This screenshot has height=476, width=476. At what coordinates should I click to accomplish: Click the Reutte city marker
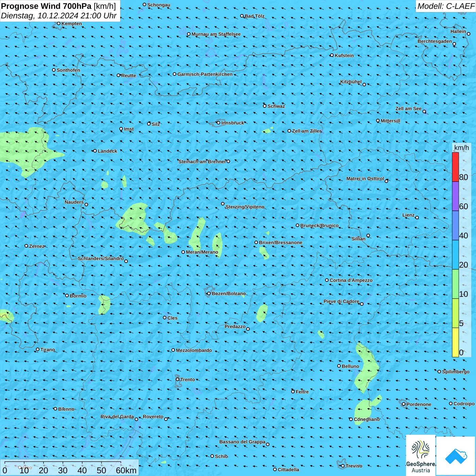tap(119, 75)
